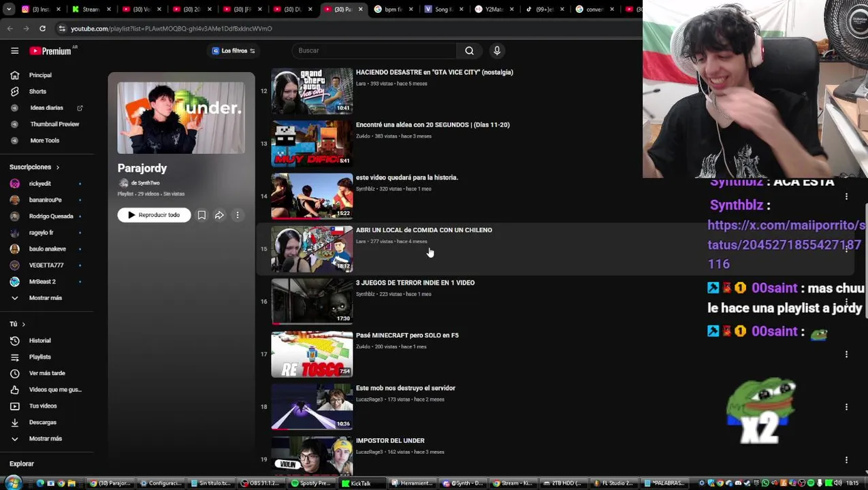Open the Los filtros extension button
Image resolution: width=868 pixels, height=490 pixels.
(234, 50)
